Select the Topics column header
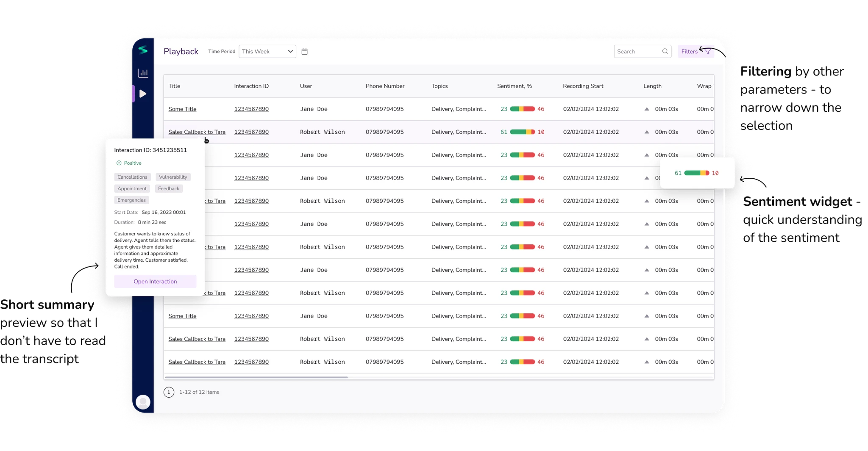Image resolution: width=868 pixels, height=451 pixels. point(440,86)
